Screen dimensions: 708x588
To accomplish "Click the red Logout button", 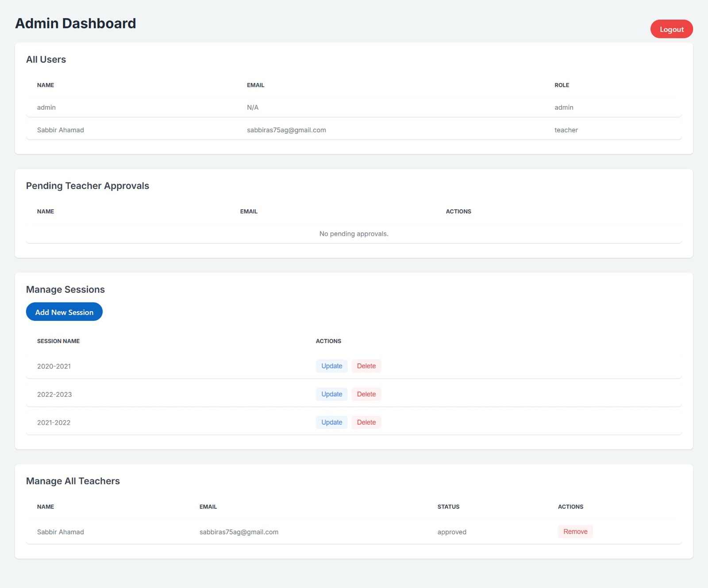I will click(x=671, y=29).
